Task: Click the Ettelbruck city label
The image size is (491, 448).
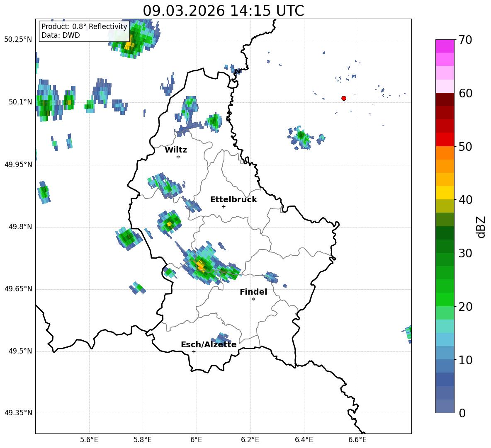Action: 233,200
